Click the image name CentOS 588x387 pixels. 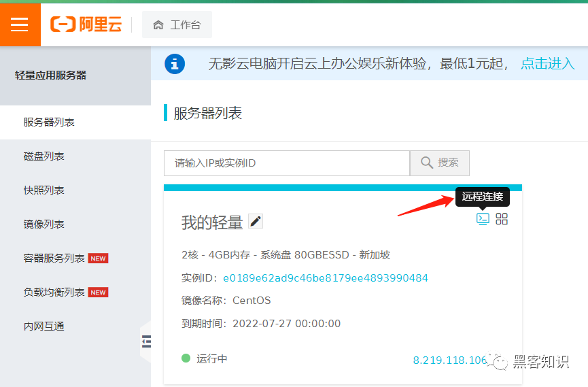[252, 301]
